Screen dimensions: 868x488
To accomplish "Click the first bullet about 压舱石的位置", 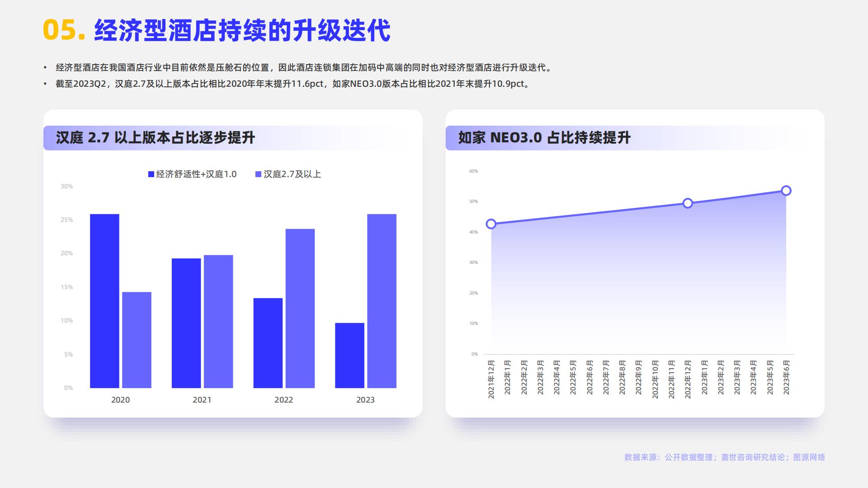I will pos(304,68).
